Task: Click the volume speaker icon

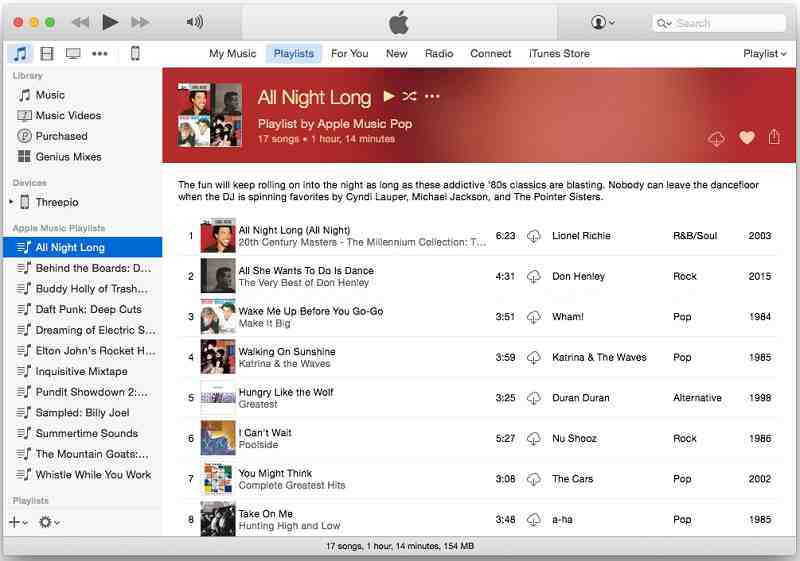Action: click(195, 22)
